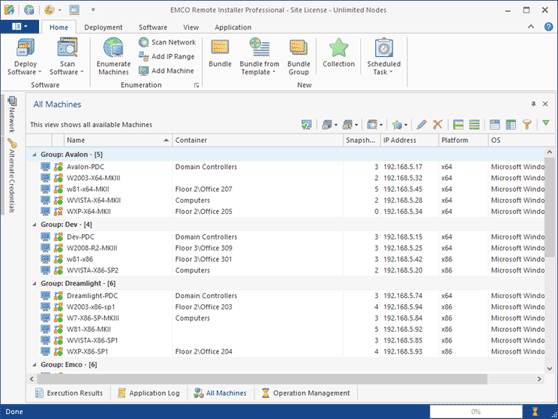Close the All Machines panel

coord(545,104)
